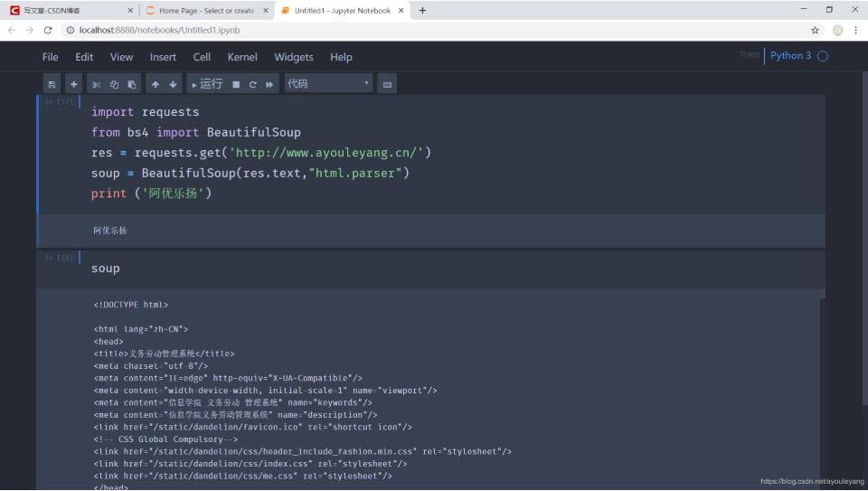Click the Python 3 kernel name
Screen dimensions: 868x491
click(x=790, y=55)
